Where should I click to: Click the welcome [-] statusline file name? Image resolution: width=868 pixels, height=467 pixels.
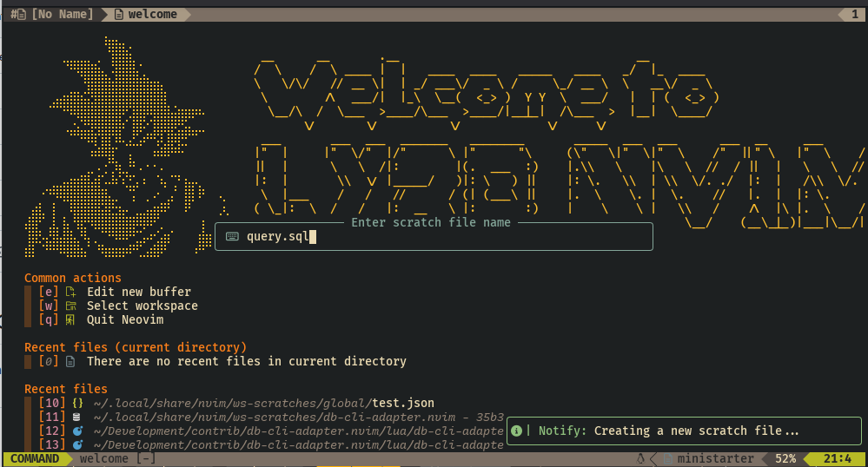pyautogui.click(x=117, y=458)
